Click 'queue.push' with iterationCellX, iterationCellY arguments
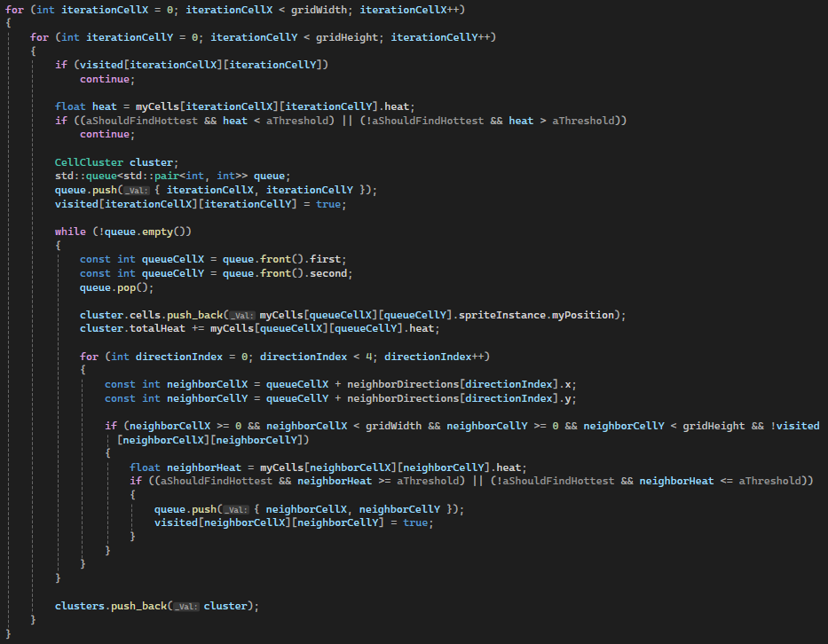Viewport: 828px width, 644px height. pyautogui.click(x=85, y=190)
